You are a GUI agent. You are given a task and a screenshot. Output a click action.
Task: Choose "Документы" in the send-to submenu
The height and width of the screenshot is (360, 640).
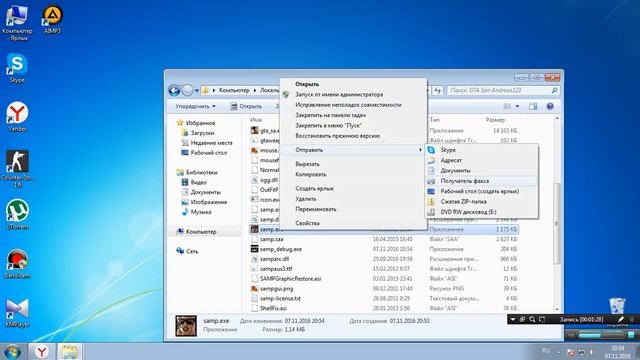[482, 171]
